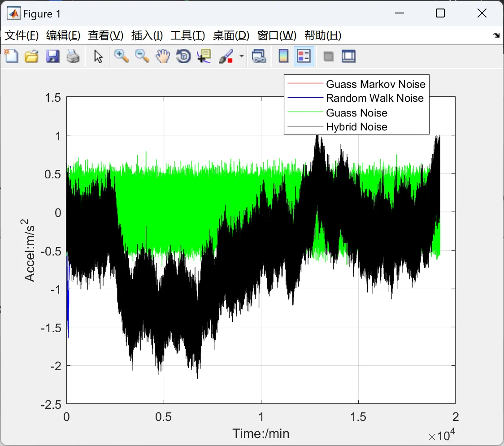Enable the Rotate 3D tool
Screen dimensions: 504x446
coord(183,56)
